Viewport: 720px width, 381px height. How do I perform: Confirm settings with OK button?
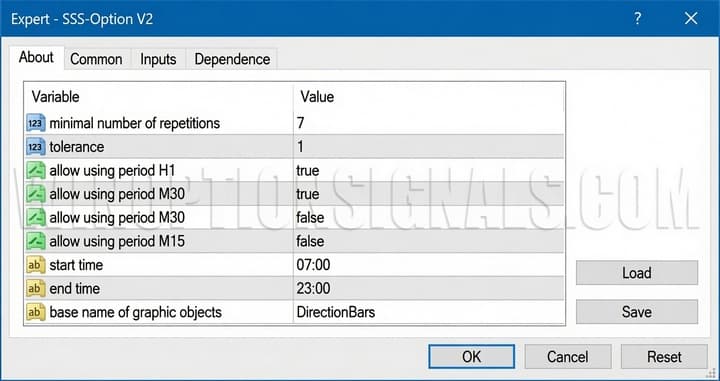click(472, 357)
